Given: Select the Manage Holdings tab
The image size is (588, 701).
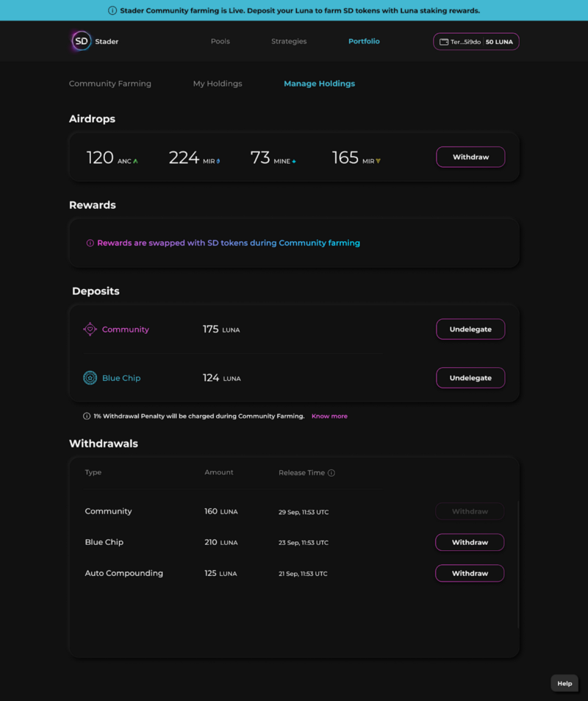Looking at the screenshot, I should pos(320,84).
